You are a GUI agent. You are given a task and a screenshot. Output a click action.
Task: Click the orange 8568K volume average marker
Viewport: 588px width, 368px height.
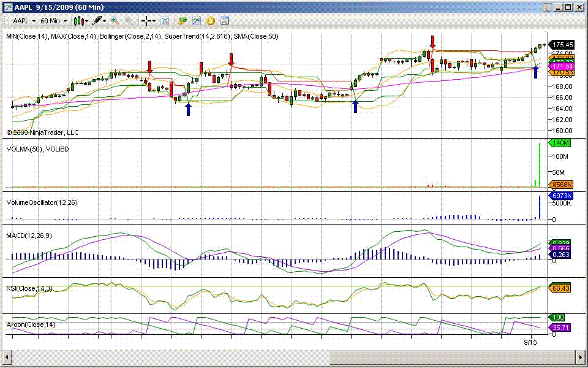click(561, 185)
